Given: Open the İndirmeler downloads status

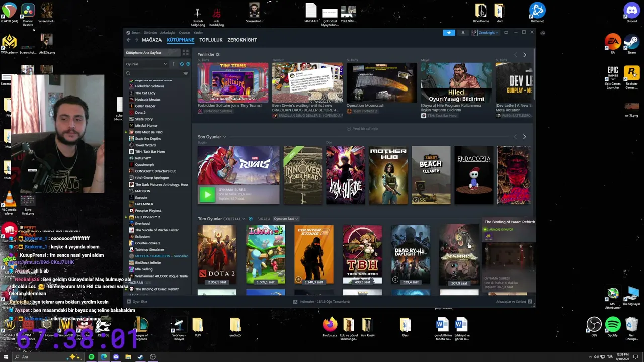Looking at the screenshot, I should point(321,302).
